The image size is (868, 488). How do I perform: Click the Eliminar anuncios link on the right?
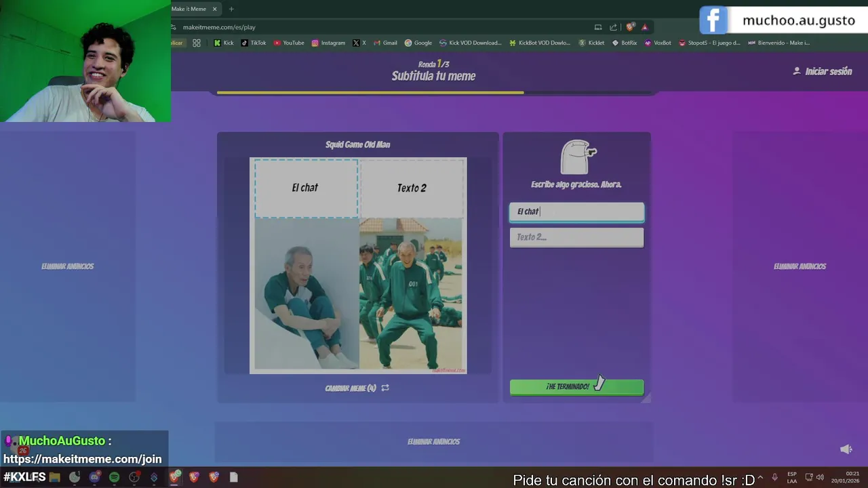click(x=800, y=266)
